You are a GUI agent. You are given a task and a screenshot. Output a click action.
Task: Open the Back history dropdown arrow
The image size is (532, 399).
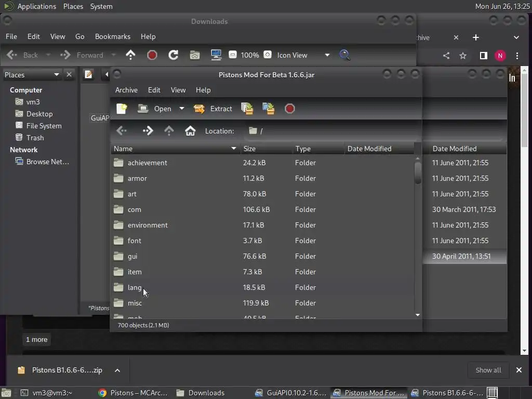pos(48,55)
